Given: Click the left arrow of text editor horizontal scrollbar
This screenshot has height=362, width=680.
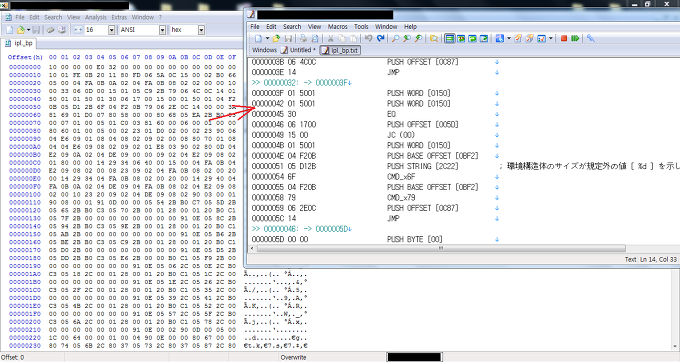Looking at the screenshot, I should tap(253, 248).
